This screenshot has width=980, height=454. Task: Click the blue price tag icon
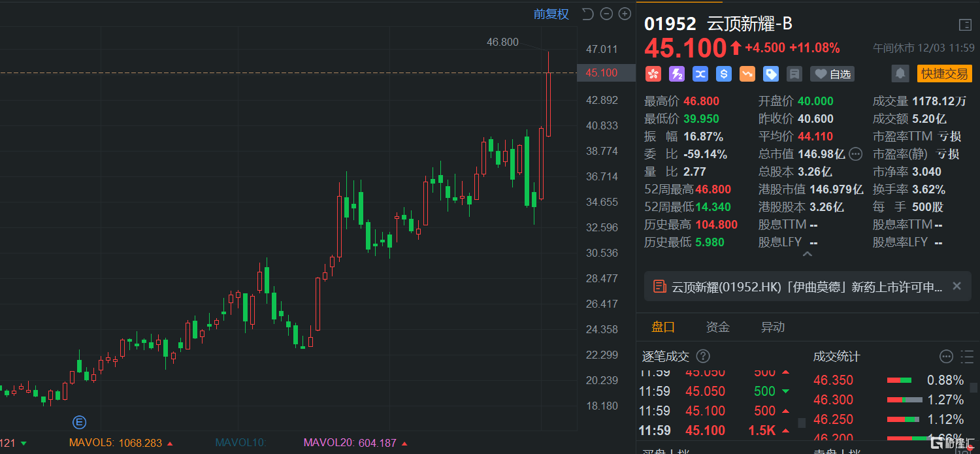click(x=771, y=74)
